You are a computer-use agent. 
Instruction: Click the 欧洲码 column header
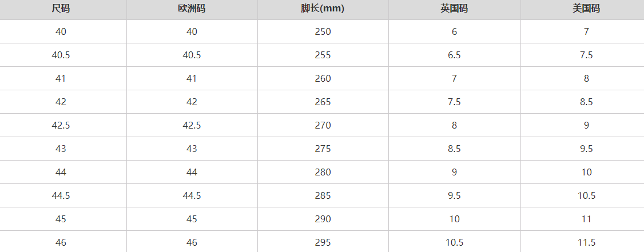(192, 9)
